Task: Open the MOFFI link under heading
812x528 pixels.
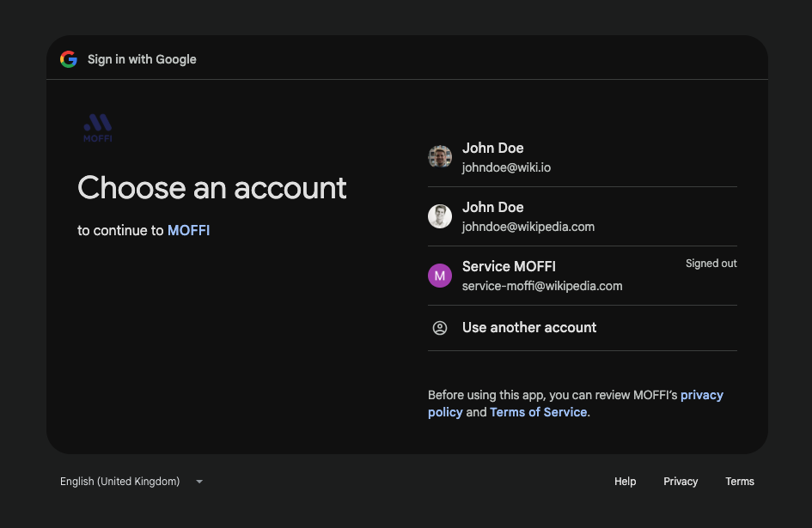Action: (188, 230)
